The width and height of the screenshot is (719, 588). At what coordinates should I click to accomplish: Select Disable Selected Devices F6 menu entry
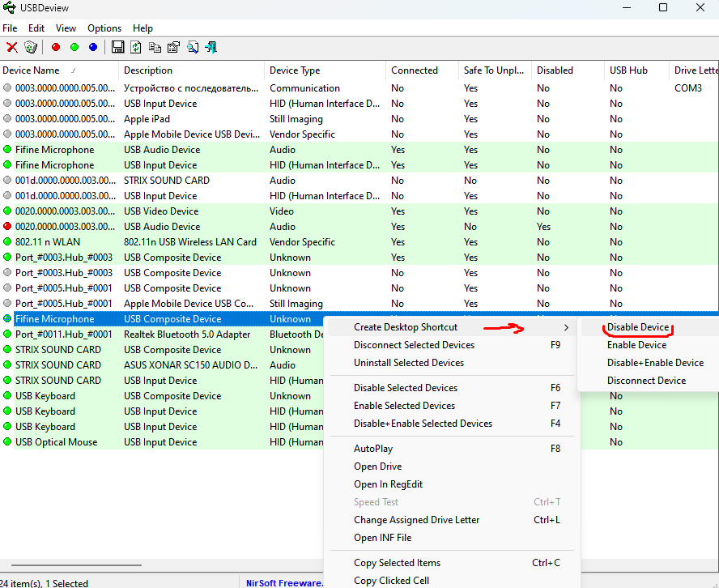(x=452, y=388)
